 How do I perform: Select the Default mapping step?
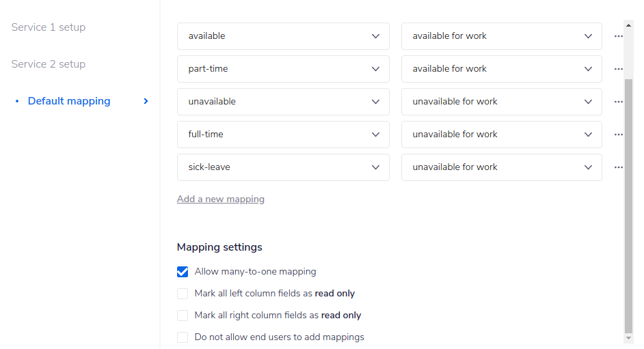tap(69, 101)
